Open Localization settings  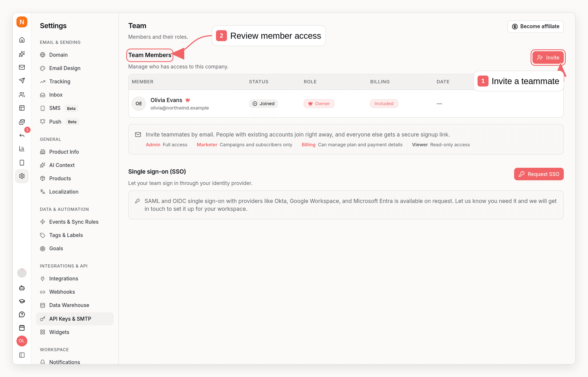pyautogui.click(x=75, y=192)
